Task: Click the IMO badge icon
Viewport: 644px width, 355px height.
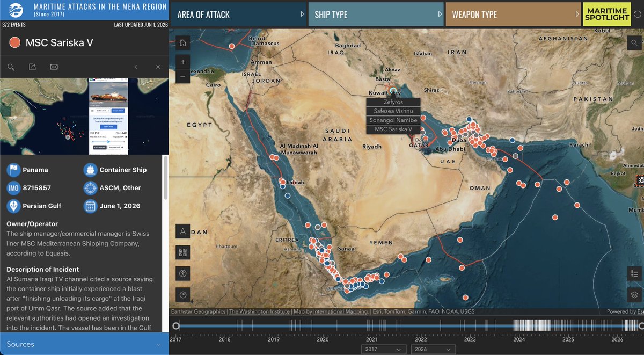Action: coord(13,188)
